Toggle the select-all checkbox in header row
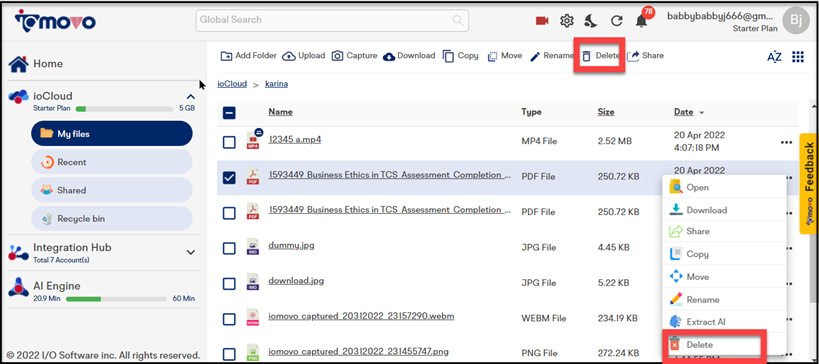Screen dimensions: 819x364 [x=229, y=113]
